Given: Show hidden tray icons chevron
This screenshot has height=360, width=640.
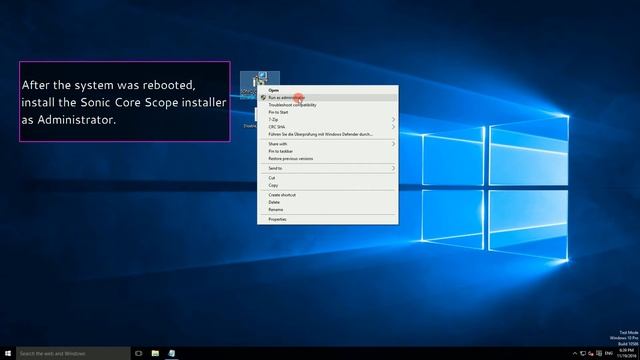Looking at the screenshot, I should [575, 353].
